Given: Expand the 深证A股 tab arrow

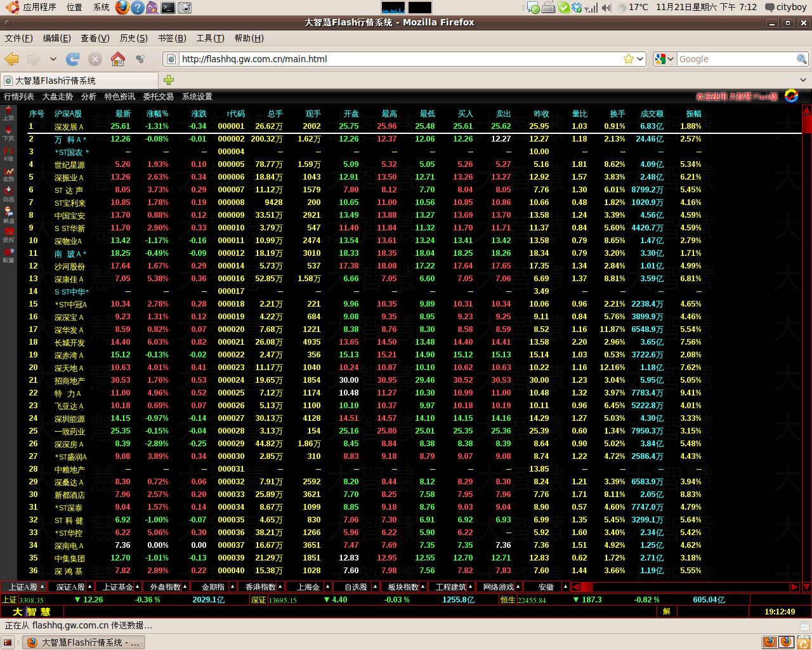Looking at the screenshot, I should coord(89,587).
